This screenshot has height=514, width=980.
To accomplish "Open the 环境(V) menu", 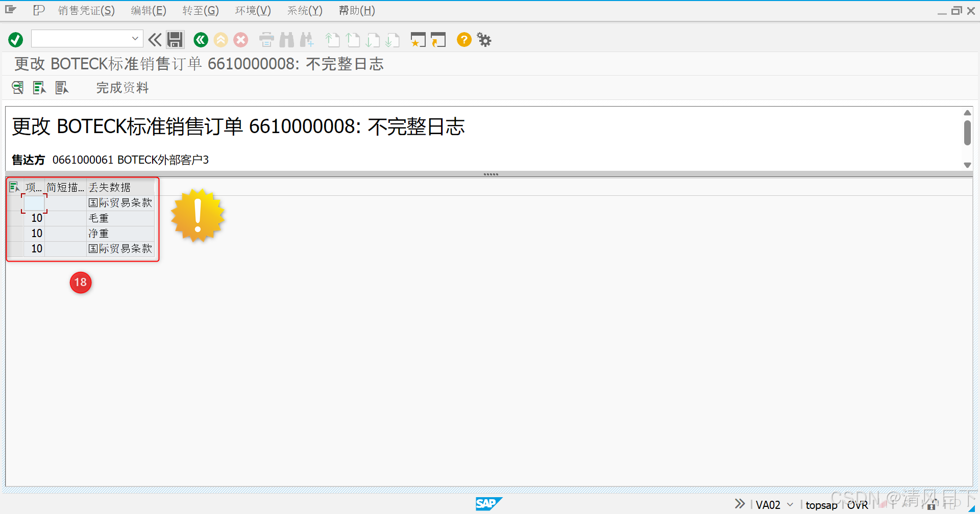I will coord(253,10).
